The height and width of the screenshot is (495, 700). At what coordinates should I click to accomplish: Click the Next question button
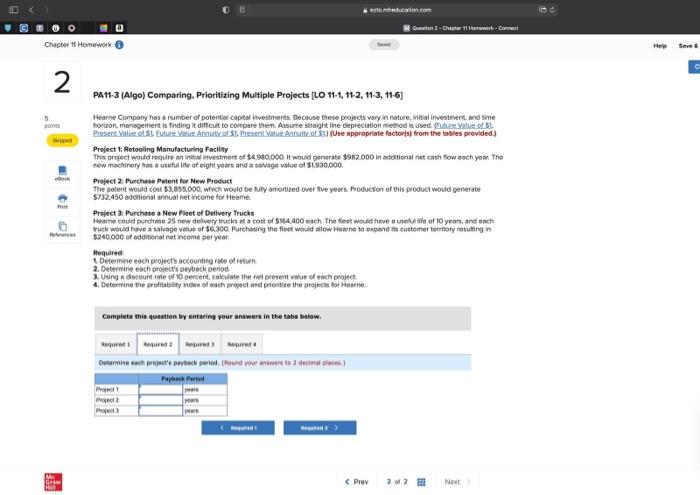457,482
